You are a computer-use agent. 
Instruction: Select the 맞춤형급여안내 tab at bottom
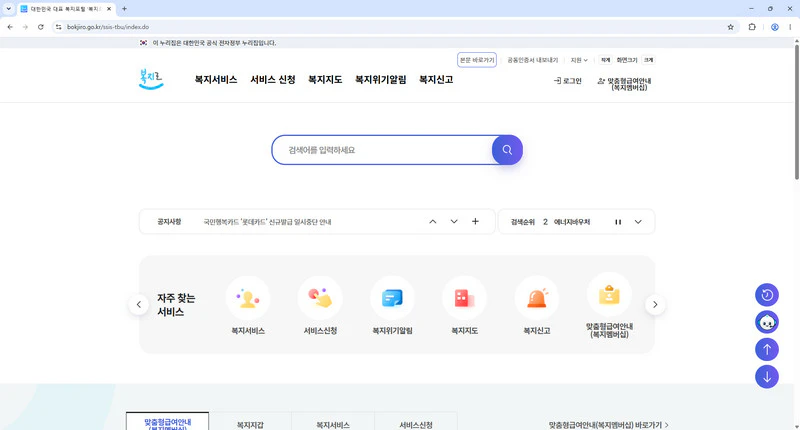click(167, 422)
